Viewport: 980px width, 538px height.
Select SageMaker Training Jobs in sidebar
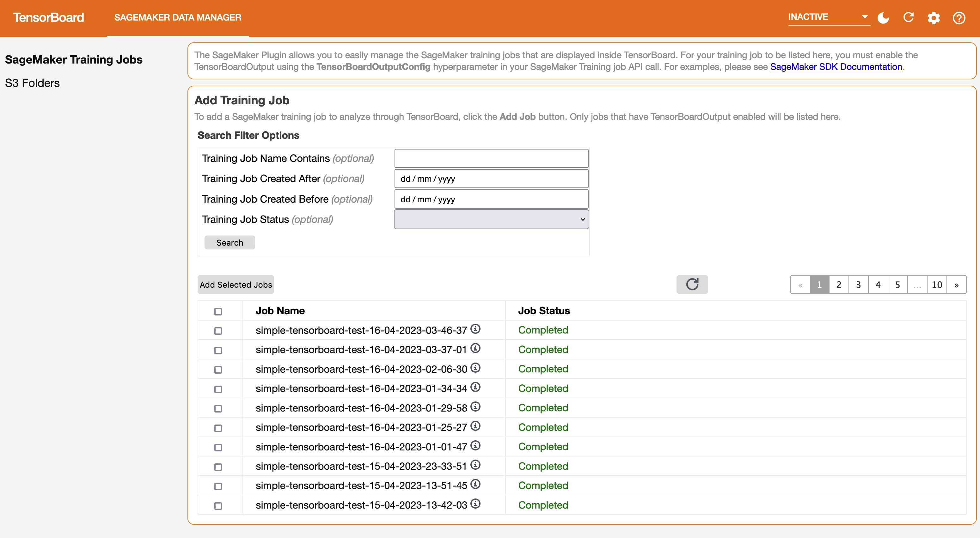[x=74, y=60]
